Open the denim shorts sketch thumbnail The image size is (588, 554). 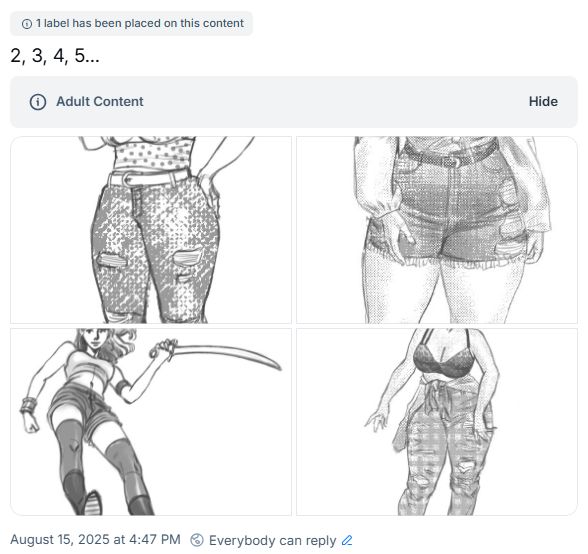click(437, 230)
